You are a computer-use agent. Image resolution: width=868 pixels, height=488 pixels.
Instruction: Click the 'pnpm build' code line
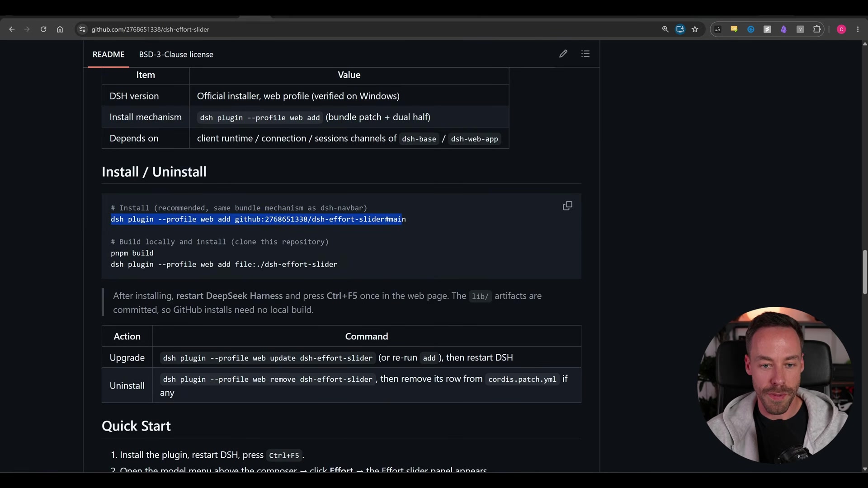coord(132,253)
